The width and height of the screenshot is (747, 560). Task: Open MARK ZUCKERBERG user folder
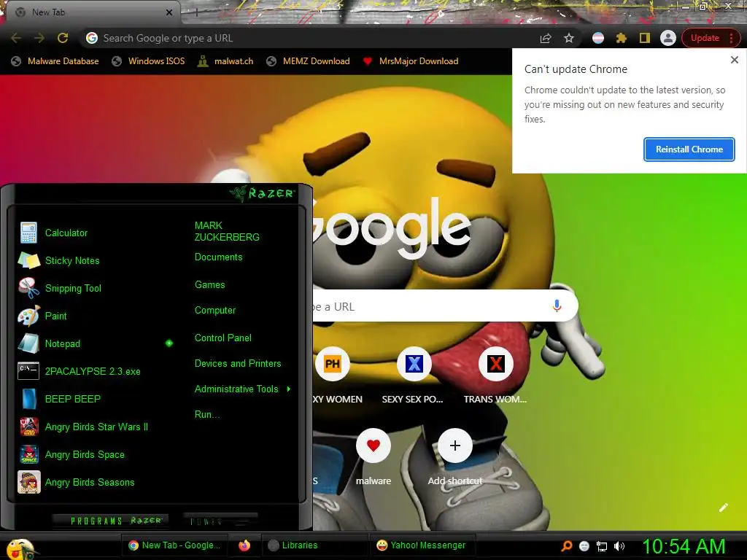pyautogui.click(x=227, y=231)
